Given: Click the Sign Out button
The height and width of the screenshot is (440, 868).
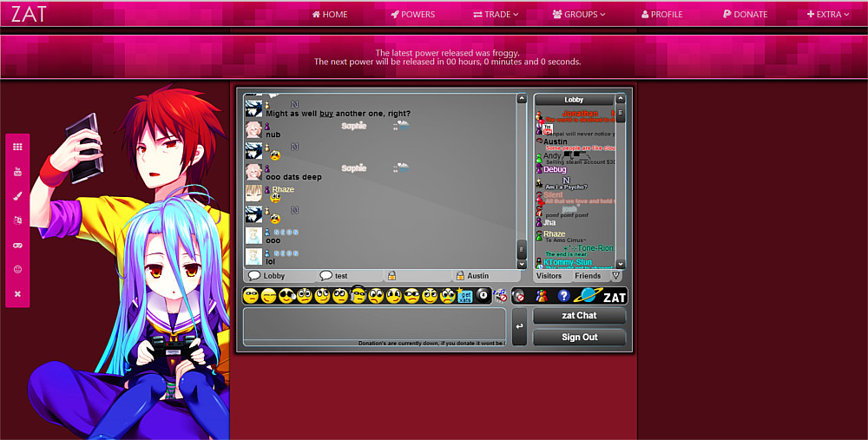Looking at the screenshot, I should [x=579, y=337].
